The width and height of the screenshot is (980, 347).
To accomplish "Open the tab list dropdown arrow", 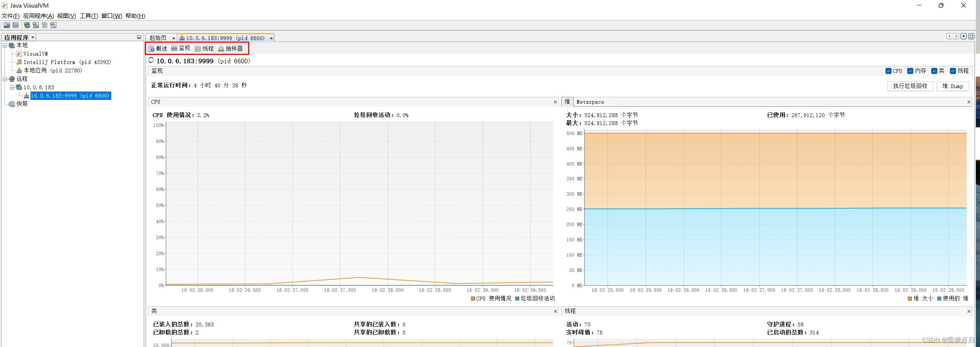I will tap(963, 36).
